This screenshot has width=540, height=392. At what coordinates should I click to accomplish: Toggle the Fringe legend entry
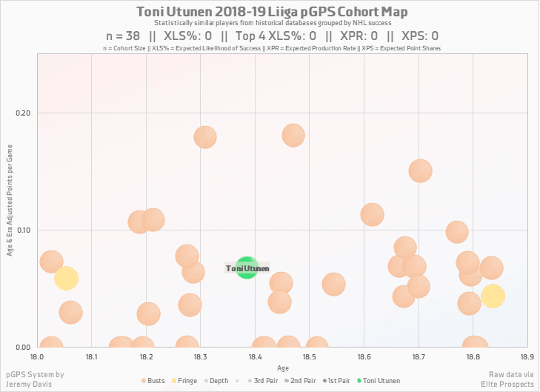[x=185, y=380]
